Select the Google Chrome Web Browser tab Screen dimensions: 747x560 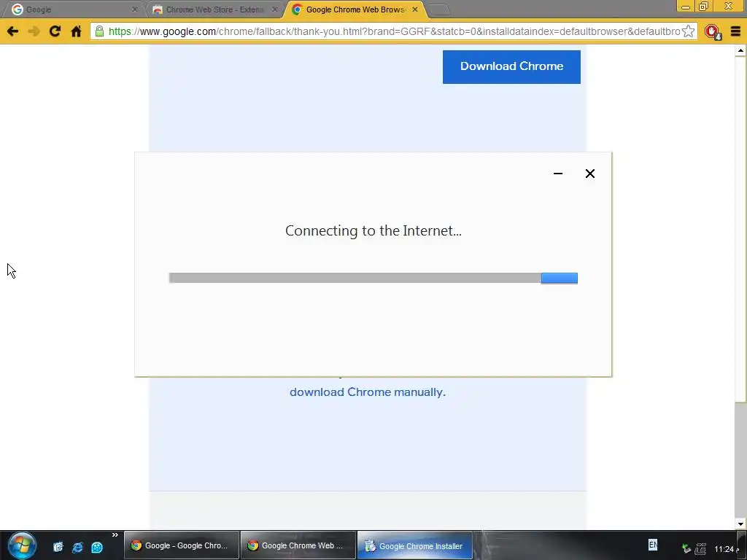(x=355, y=9)
